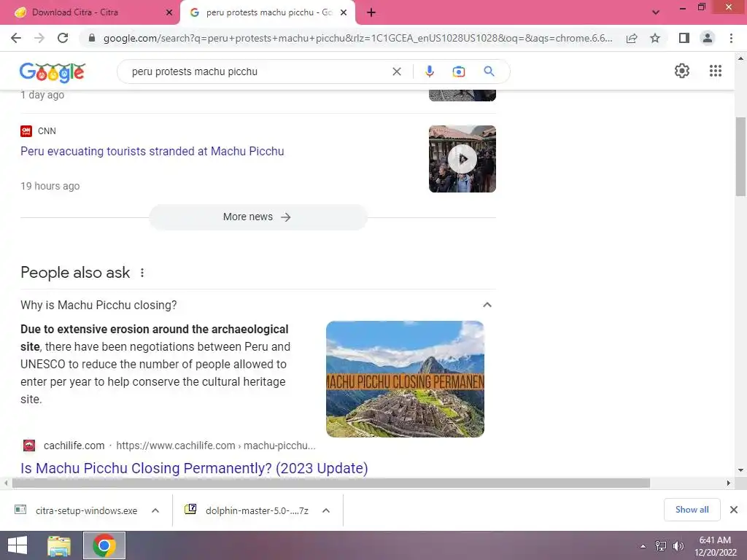This screenshot has height=560, width=747.
Task: Click the CNN source icon
Action: (26, 131)
